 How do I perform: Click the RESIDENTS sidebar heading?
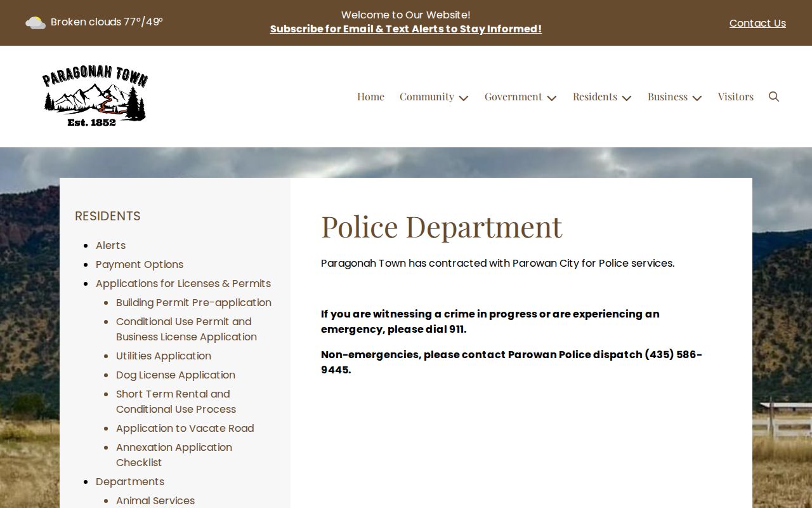point(108,216)
